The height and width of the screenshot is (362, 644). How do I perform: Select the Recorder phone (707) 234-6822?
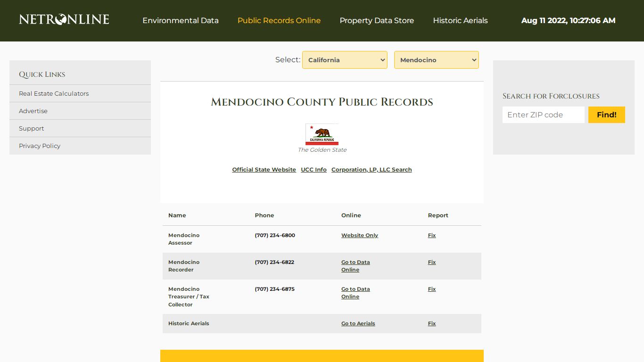(274, 262)
